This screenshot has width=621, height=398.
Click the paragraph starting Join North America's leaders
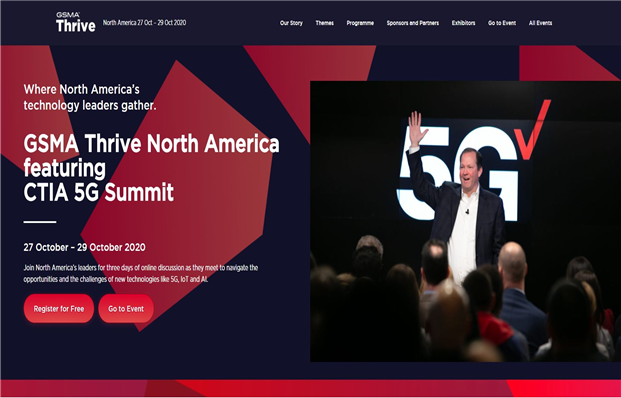[141, 273]
